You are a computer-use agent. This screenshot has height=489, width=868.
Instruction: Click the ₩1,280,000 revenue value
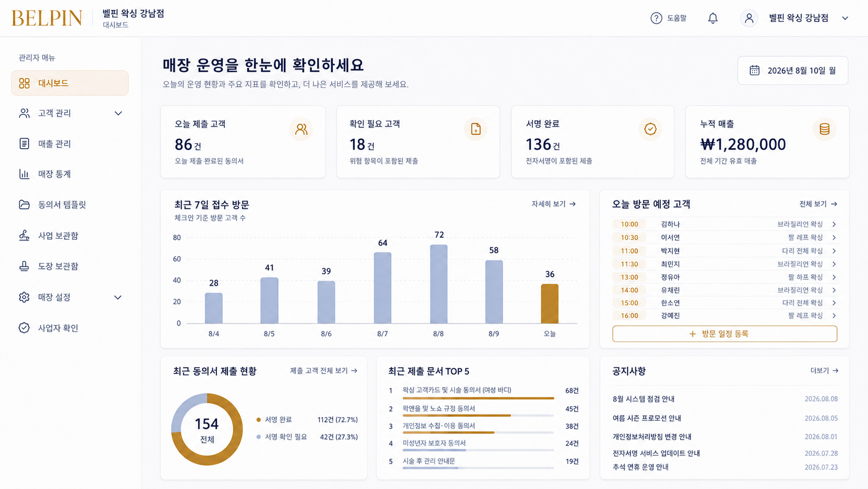743,144
